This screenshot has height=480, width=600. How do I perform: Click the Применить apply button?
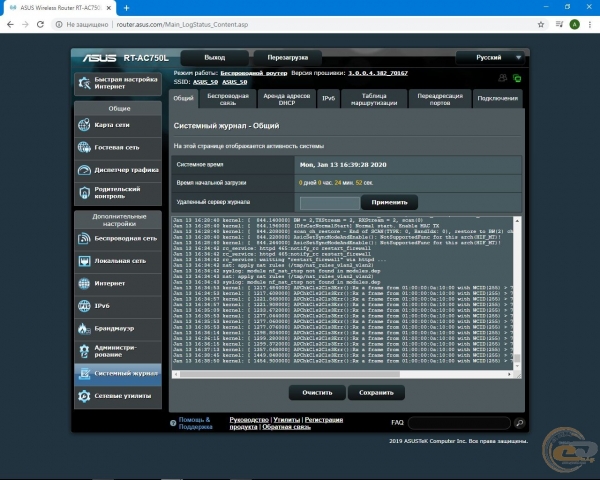389,202
